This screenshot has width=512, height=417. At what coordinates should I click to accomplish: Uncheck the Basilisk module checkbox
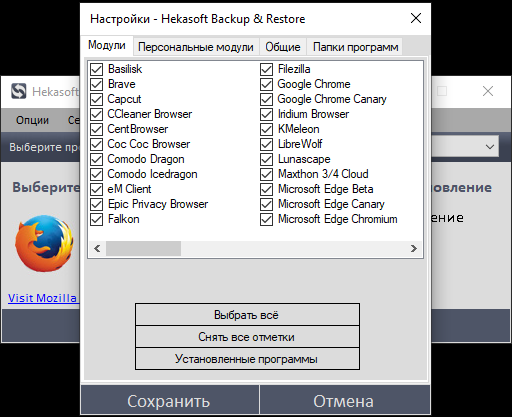(x=96, y=69)
